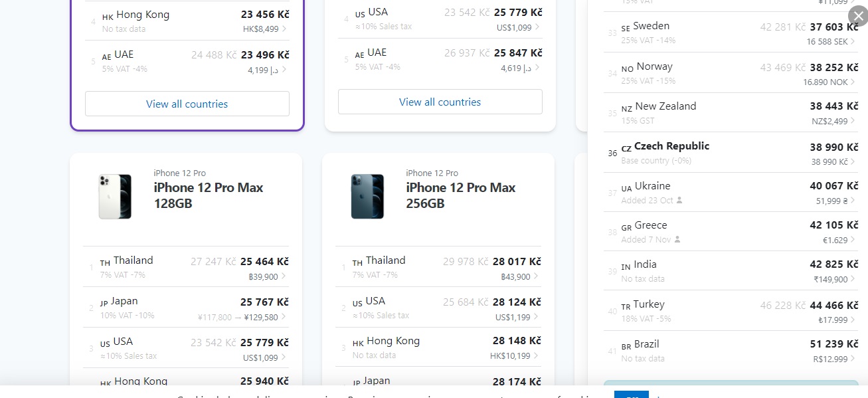
Task: Expand the chevron next to R$12.999
Action: click(x=853, y=359)
